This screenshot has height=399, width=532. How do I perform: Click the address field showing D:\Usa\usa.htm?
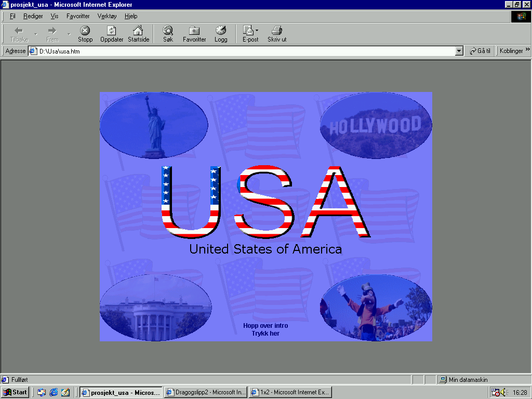point(246,51)
